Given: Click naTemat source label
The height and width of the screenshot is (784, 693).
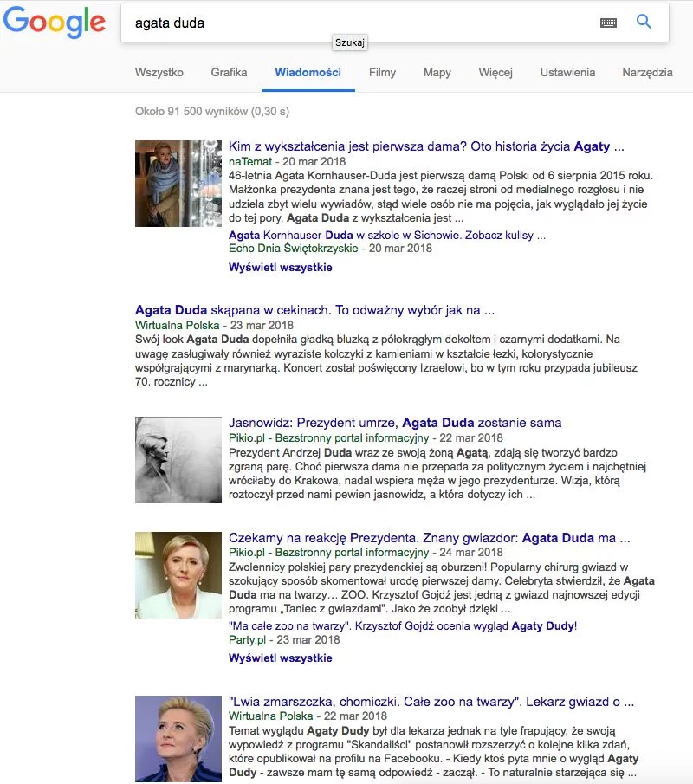Looking at the screenshot, I should [250, 161].
